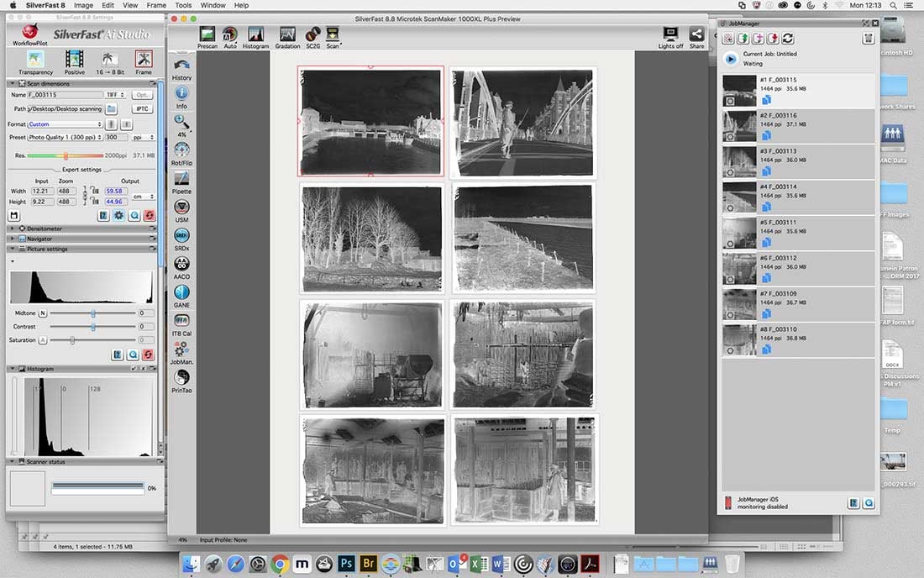Expand the Densitometer section

[x=13, y=229]
